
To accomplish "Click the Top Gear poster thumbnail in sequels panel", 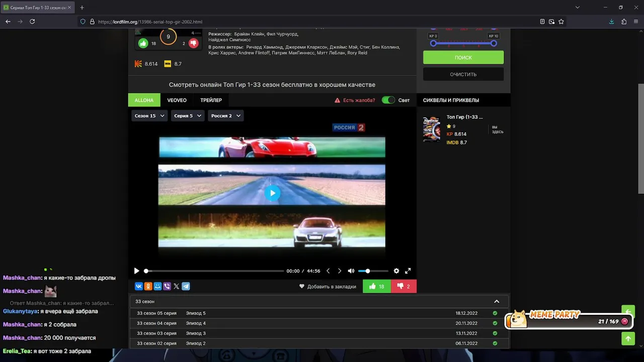I will coord(432,129).
